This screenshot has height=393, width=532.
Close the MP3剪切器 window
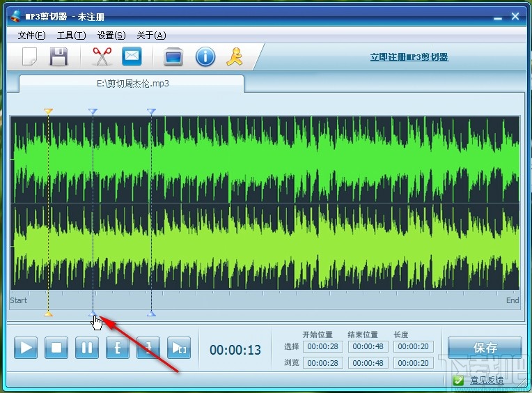(515, 16)
